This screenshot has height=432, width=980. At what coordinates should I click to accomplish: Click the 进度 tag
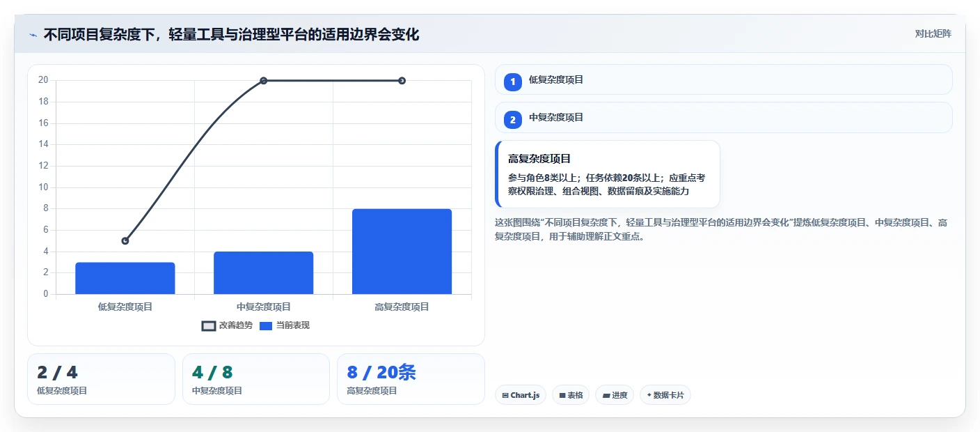pyautogui.click(x=615, y=395)
